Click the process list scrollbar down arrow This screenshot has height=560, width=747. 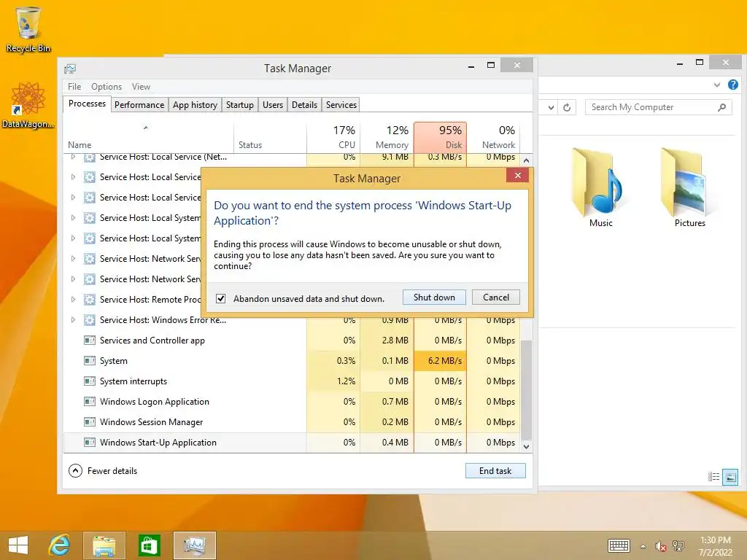point(527,447)
